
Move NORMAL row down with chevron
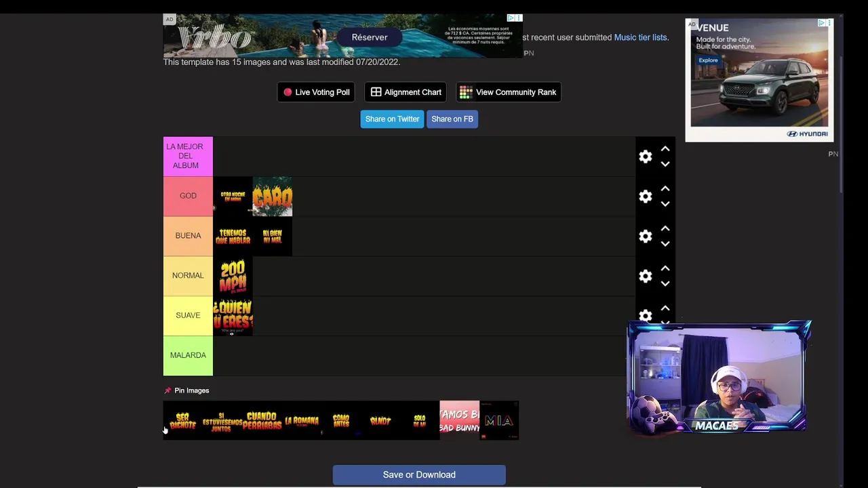point(665,284)
